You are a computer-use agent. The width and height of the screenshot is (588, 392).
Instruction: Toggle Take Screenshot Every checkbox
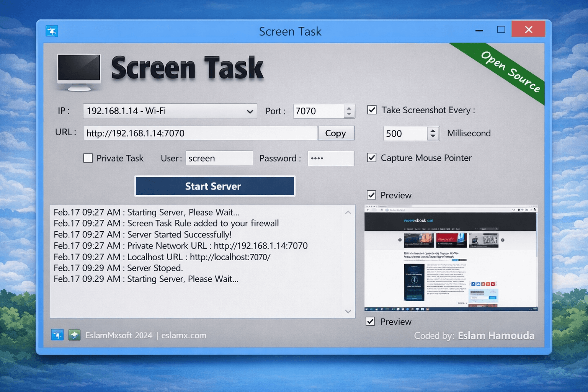372,110
